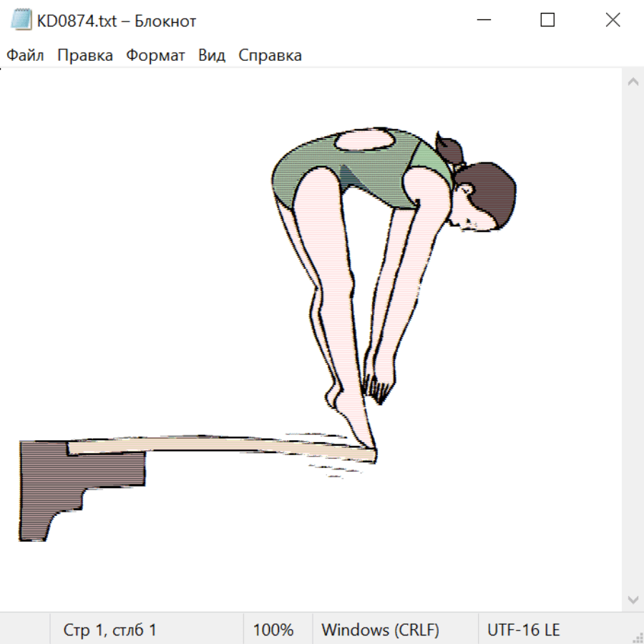The image size is (644, 644).
Task: Open the Файл menu
Action: pyautogui.click(x=26, y=56)
